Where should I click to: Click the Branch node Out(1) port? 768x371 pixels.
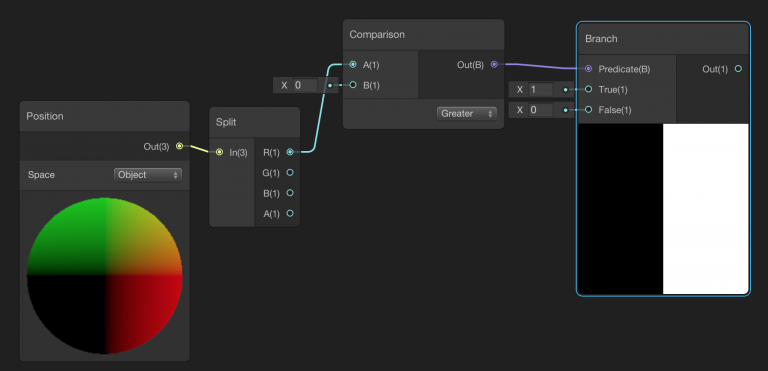pyautogui.click(x=738, y=69)
